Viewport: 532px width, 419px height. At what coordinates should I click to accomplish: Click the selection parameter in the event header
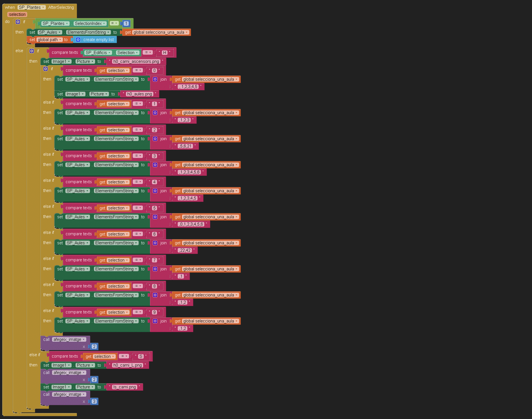click(17, 14)
